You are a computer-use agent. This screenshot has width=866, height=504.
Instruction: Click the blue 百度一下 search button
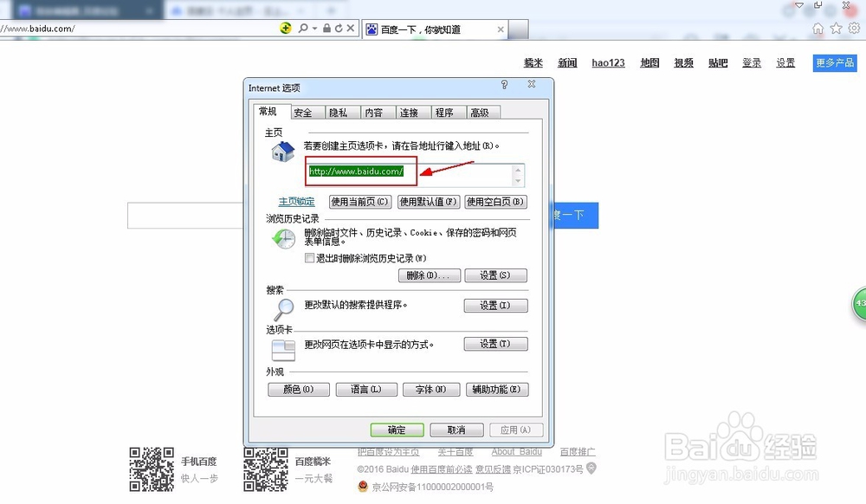pyautogui.click(x=575, y=216)
